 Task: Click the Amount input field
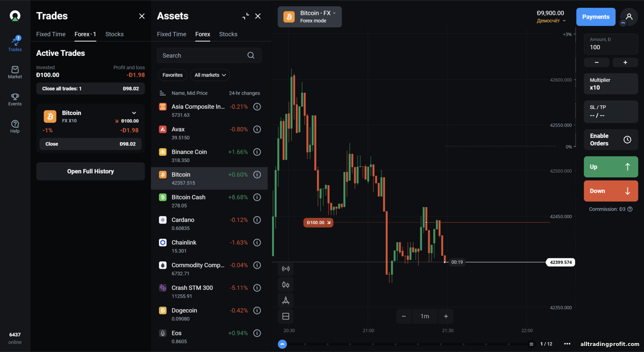click(611, 44)
